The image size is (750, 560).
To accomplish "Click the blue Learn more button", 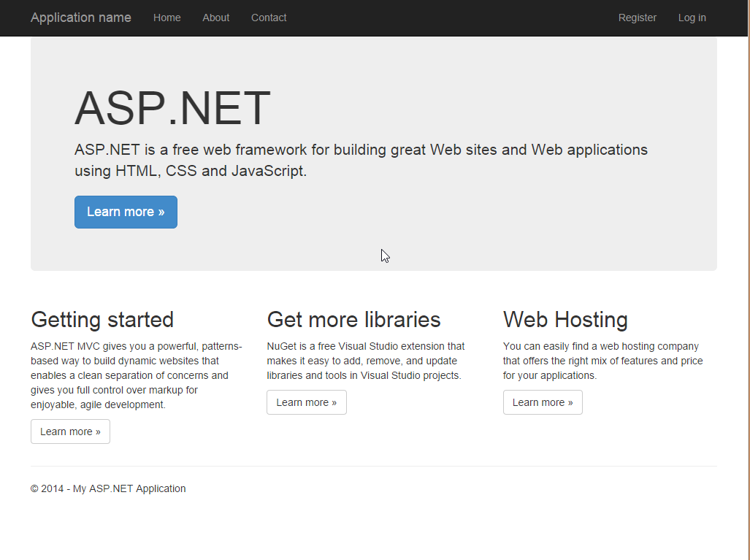I will [125, 212].
